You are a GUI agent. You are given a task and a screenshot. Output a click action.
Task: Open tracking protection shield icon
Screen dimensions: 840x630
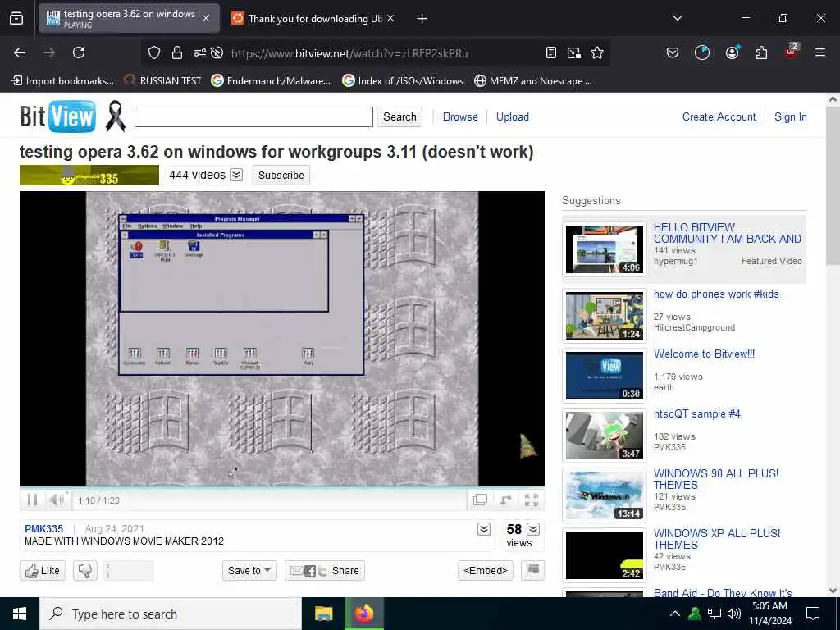[154, 52]
